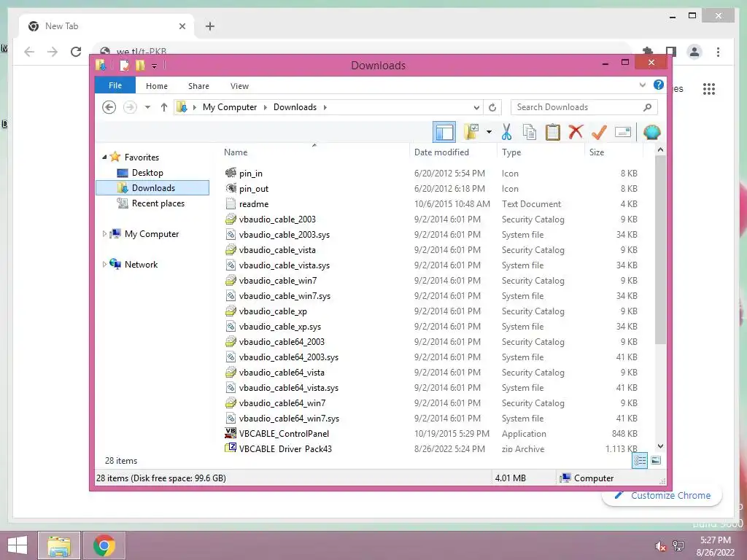The width and height of the screenshot is (747, 560).
Task: Click the Rename toolbar icon
Action: (623, 132)
